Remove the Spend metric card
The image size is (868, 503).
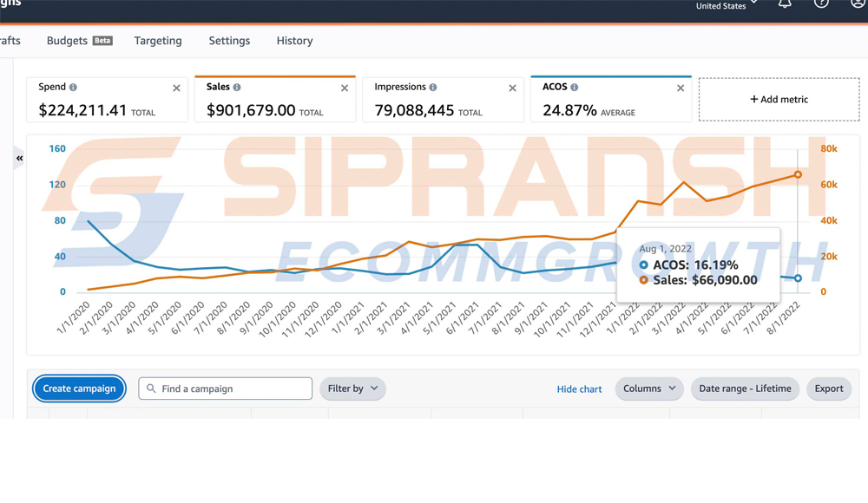click(176, 88)
